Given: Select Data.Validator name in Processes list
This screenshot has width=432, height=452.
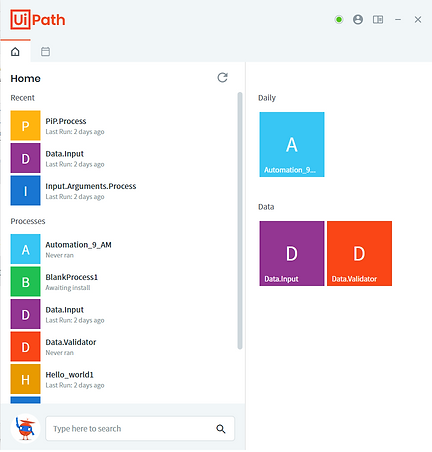Looking at the screenshot, I should tap(71, 342).
